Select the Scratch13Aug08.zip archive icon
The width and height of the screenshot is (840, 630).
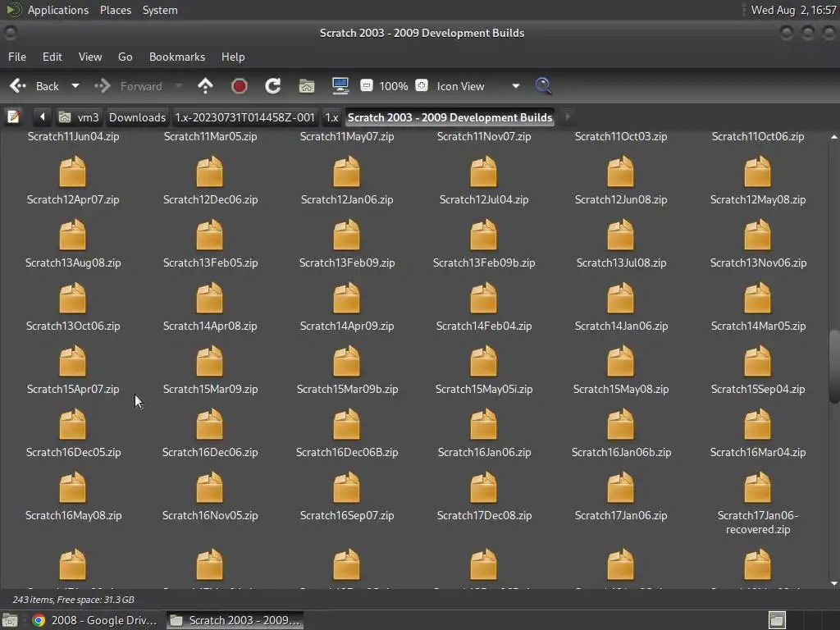[x=72, y=235]
